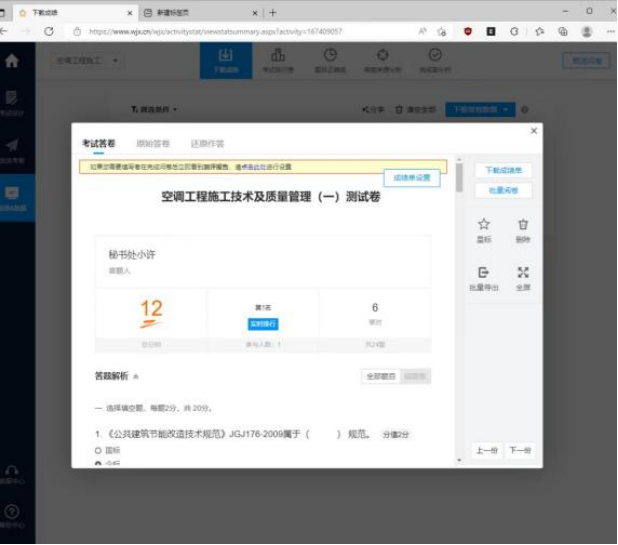Click the 批量阅卷 button

pos(503,191)
